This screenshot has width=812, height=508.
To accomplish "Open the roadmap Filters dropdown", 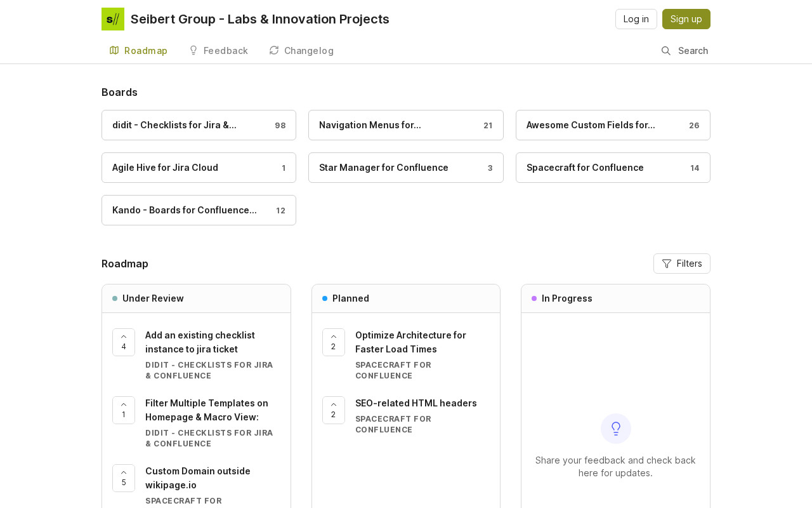I will (x=682, y=264).
